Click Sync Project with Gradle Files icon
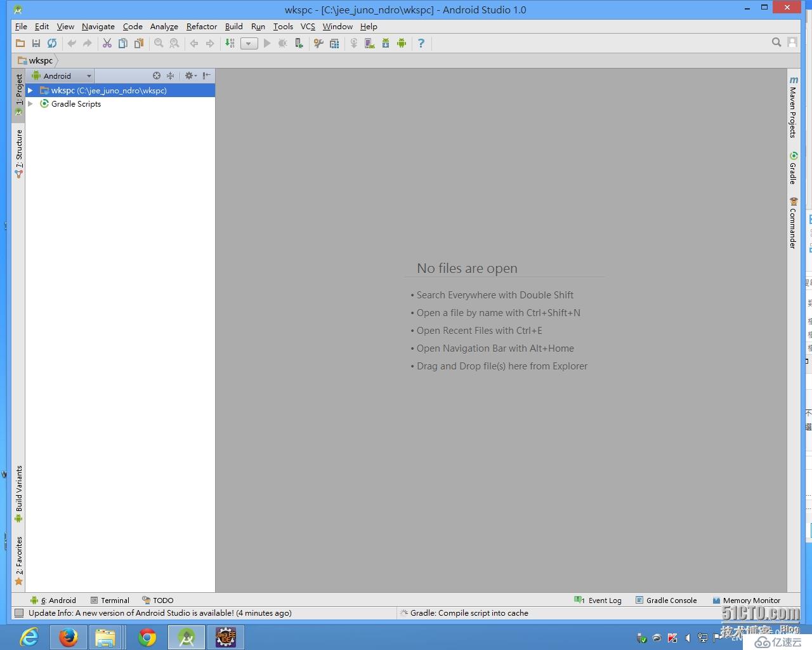 pos(354,43)
